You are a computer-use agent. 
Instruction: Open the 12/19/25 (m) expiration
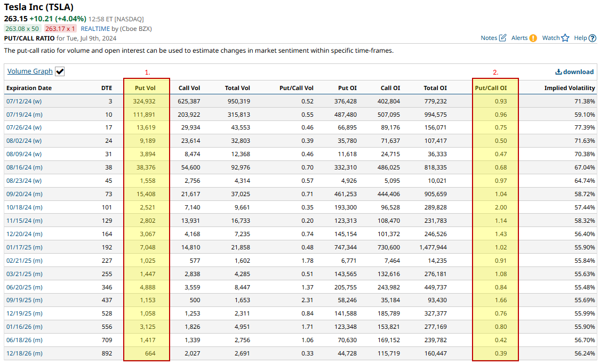click(24, 313)
